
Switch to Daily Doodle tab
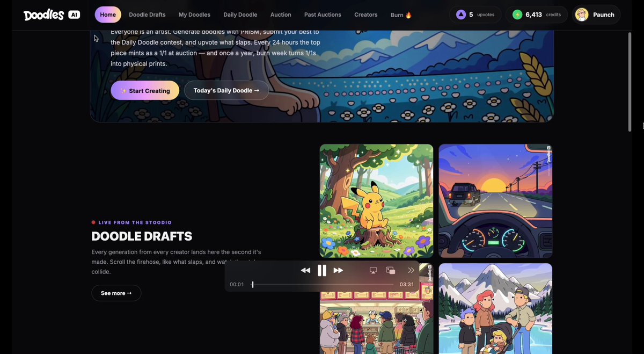pyautogui.click(x=240, y=15)
